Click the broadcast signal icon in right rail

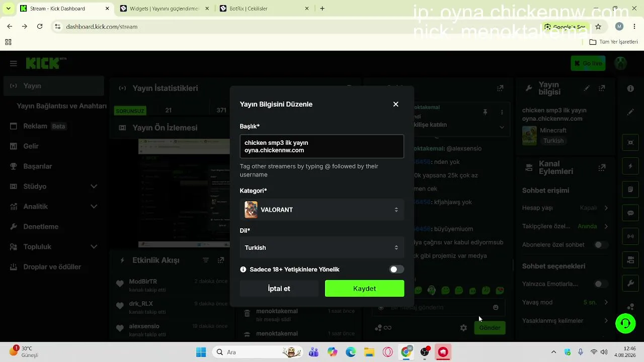click(x=630, y=236)
